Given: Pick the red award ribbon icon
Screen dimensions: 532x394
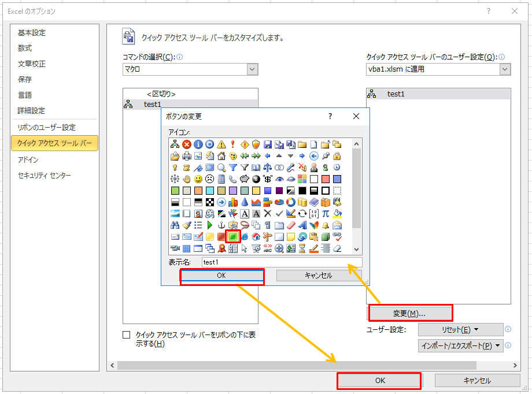Looking at the screenshot, I should pos(221,248).
